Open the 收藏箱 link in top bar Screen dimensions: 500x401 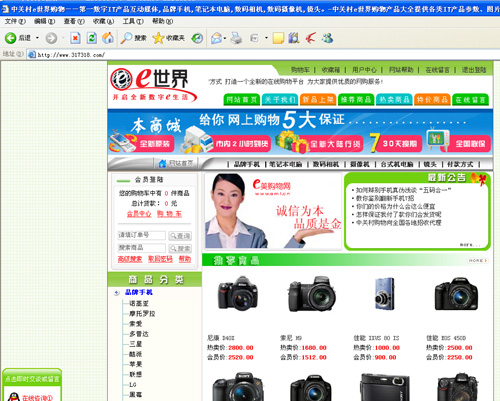pos(331,70)
